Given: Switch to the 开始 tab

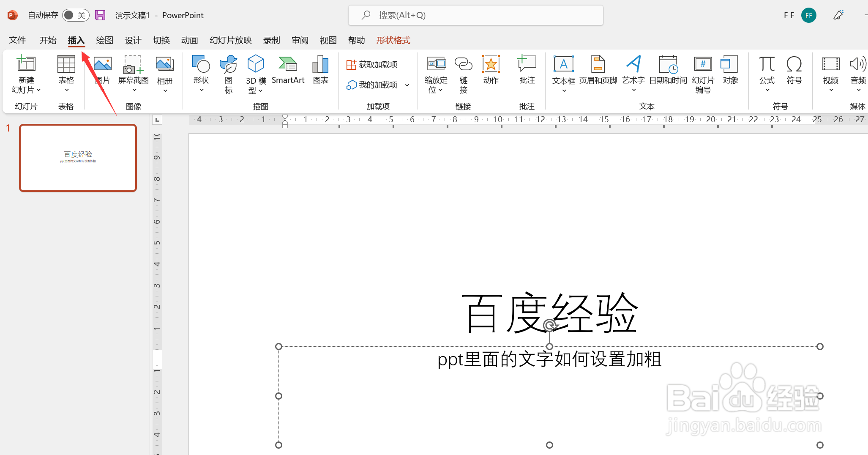Looking at the screenshot, I should coord(48,40).
